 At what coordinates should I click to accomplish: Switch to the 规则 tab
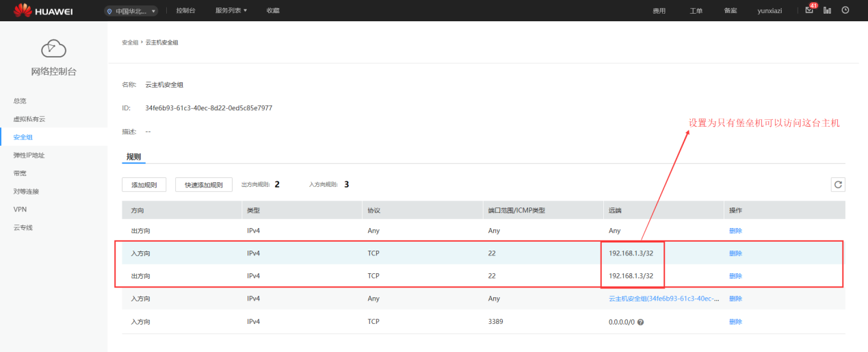(133, 157)
